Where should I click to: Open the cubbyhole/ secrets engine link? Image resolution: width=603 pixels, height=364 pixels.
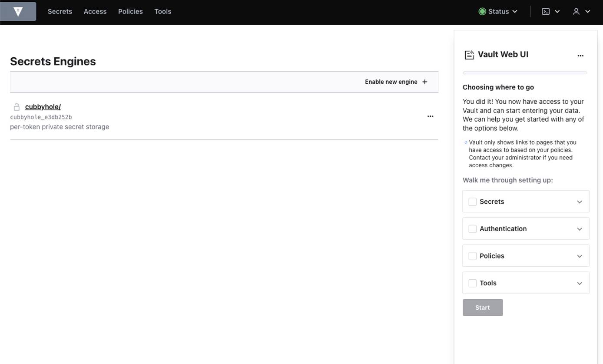[x=43, y=106]
